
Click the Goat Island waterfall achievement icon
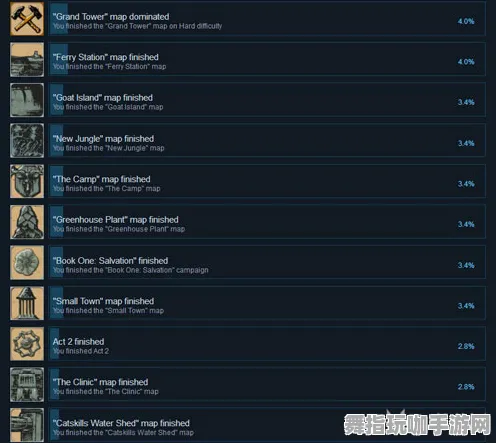(x=27, y=100)
